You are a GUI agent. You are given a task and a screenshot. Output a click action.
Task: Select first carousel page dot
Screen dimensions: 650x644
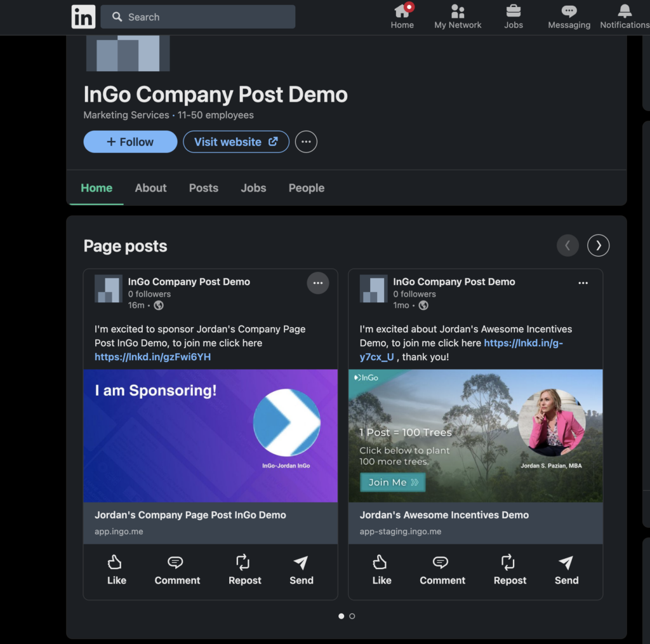pyautogui.click(x=341, y=616)
